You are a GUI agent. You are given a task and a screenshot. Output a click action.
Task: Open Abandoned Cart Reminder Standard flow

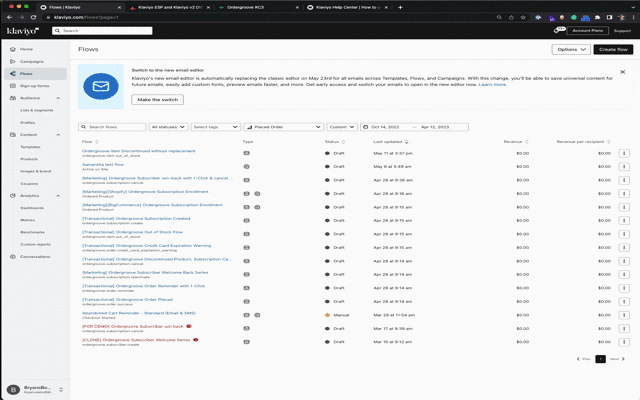pyautogui.click(x=139, y=313)
